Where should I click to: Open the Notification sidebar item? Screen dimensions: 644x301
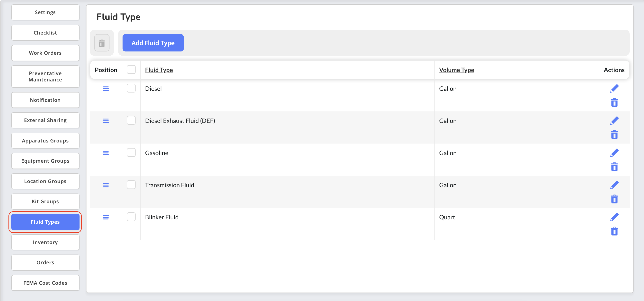(45, 100)
